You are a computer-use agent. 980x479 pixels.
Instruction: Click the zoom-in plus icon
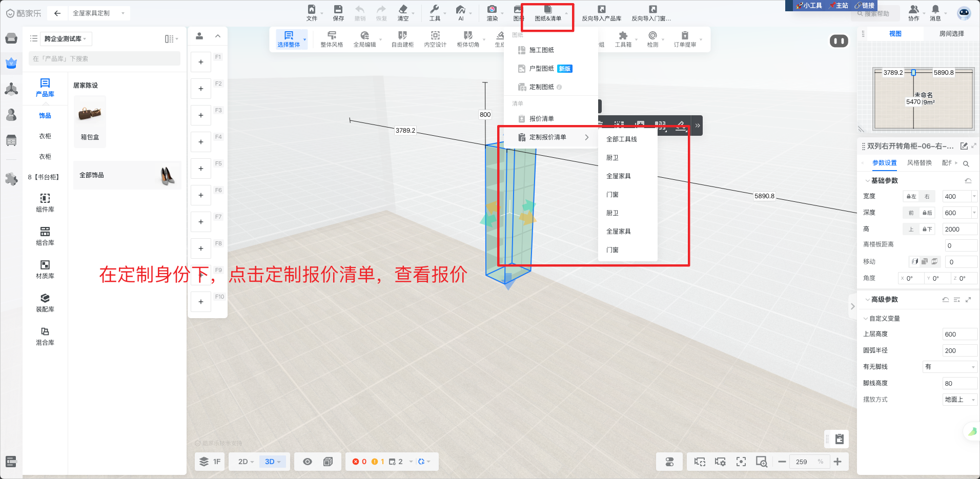tap(838, 462)
